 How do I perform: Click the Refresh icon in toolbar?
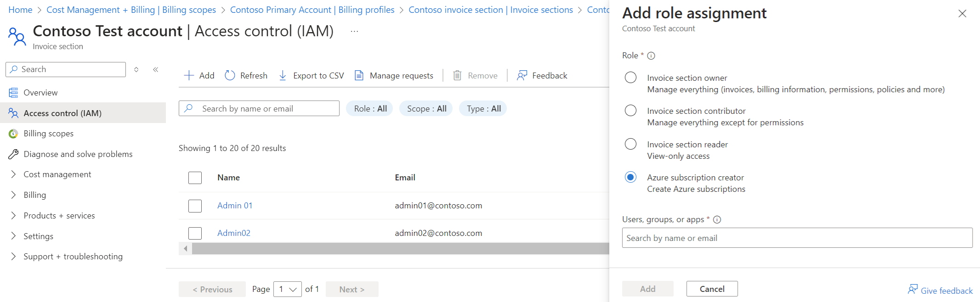[230, 76]
